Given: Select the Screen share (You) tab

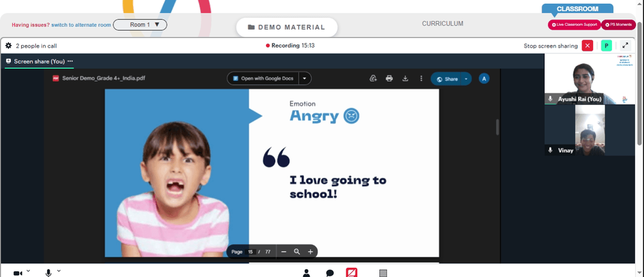Looking at the screenshot, I should point(39,61).
